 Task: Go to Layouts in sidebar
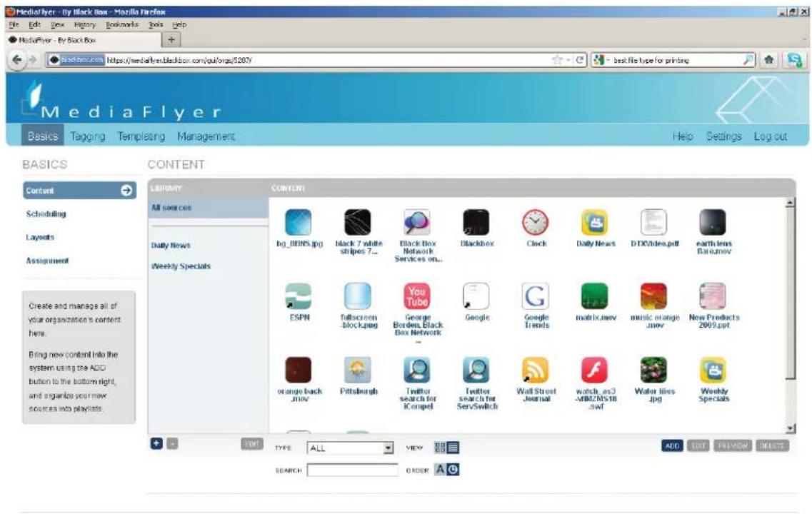(41, 237)
